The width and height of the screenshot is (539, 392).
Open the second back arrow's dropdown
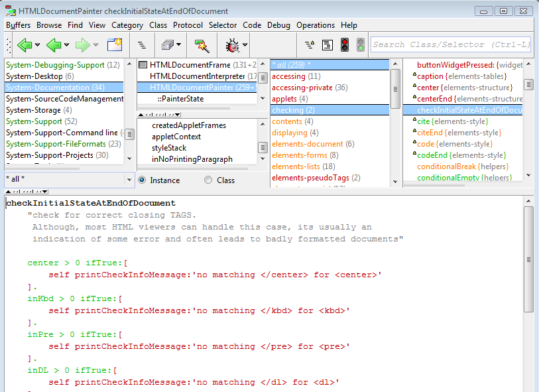click(67, 44)
